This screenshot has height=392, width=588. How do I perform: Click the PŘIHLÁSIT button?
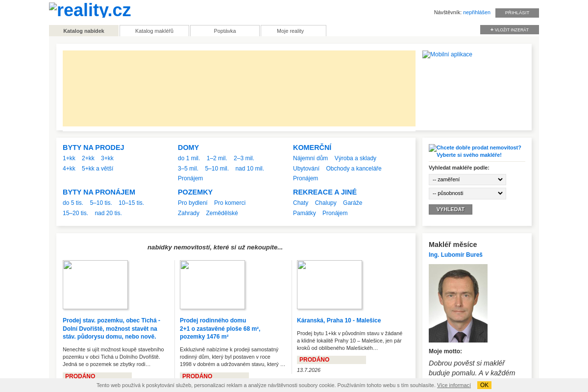517,13
